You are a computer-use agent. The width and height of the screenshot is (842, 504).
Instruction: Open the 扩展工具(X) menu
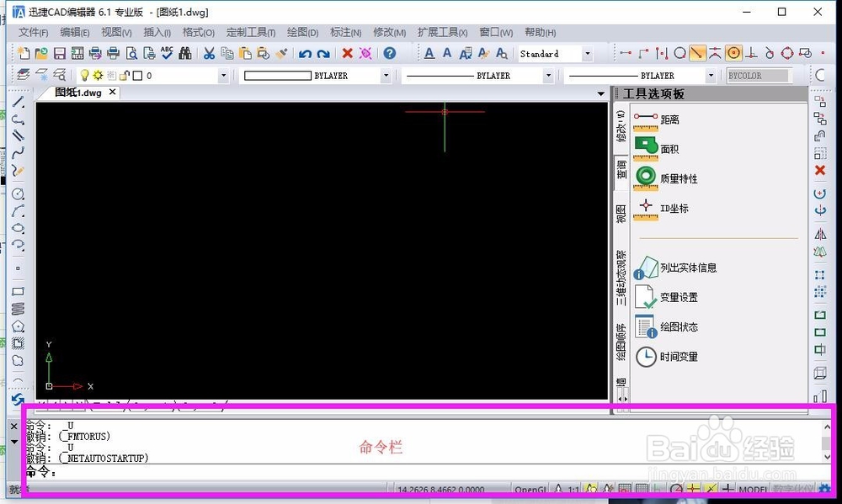tap(443, 32)
